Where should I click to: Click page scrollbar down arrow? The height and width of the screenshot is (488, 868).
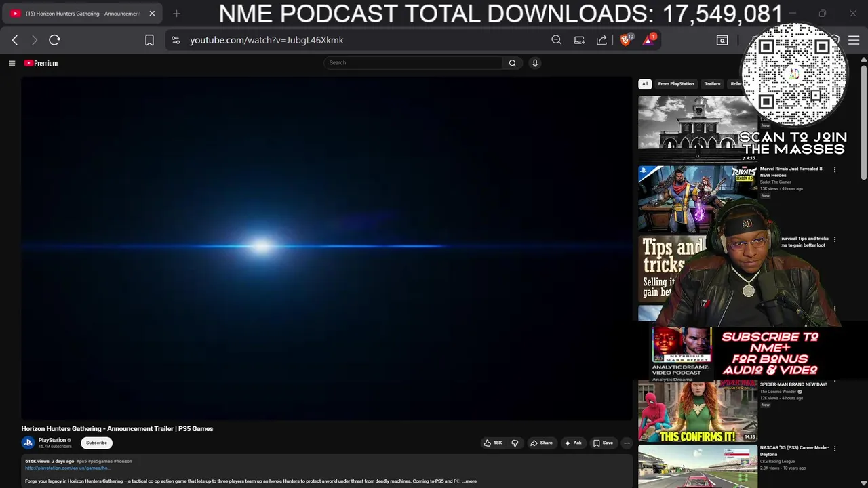(863, 483)
